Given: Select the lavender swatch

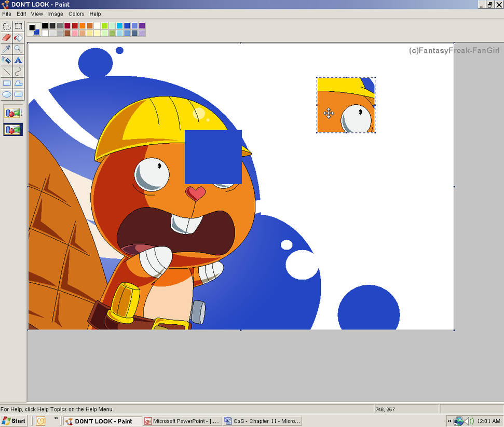Looking at the screenshot, I should point(142,33).
